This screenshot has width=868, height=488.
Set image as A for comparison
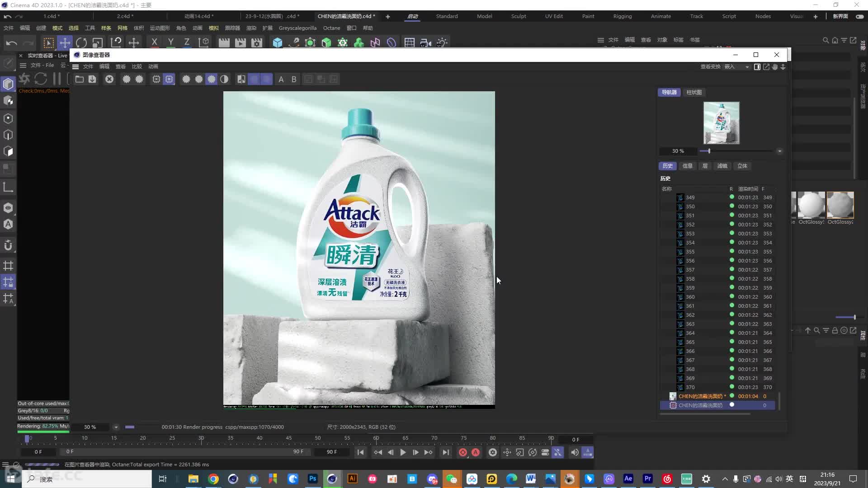[281, 79]
